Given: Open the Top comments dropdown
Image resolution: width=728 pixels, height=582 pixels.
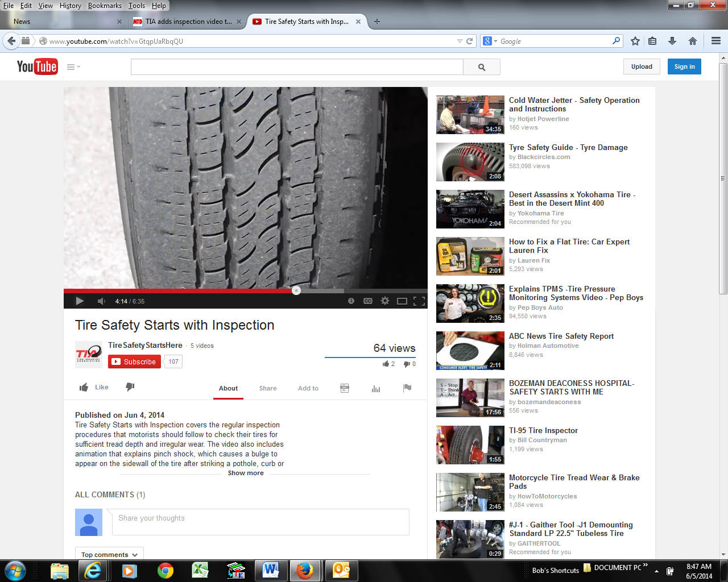Looking at the screenshot, I should (109, 554).
